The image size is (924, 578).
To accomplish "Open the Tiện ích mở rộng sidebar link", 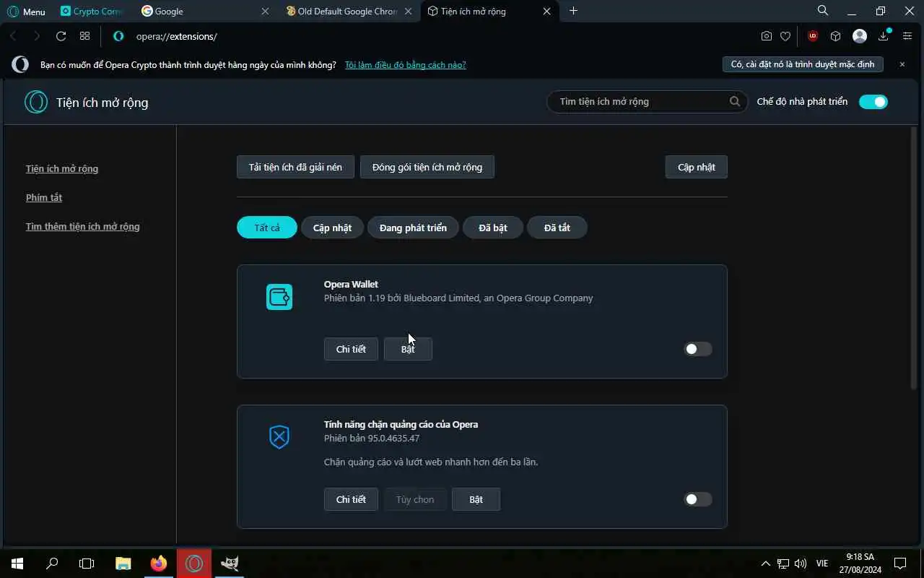I will pyautogui.click(x=62, y=168).
